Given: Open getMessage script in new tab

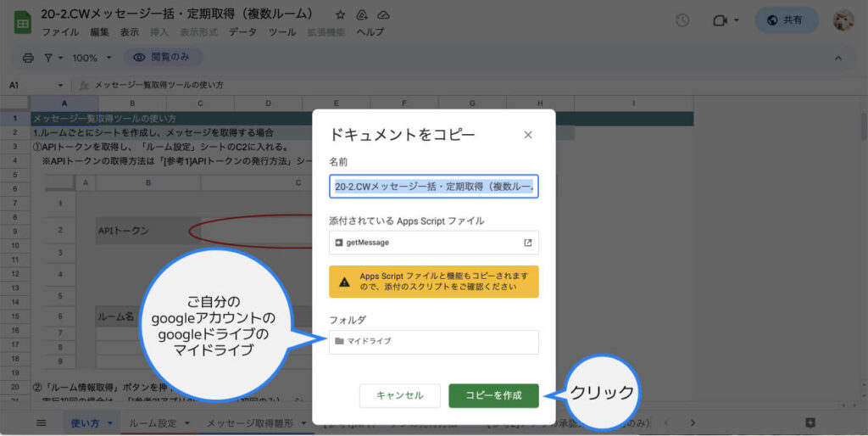Looking at the screenshot, I should tap(527, 243).
